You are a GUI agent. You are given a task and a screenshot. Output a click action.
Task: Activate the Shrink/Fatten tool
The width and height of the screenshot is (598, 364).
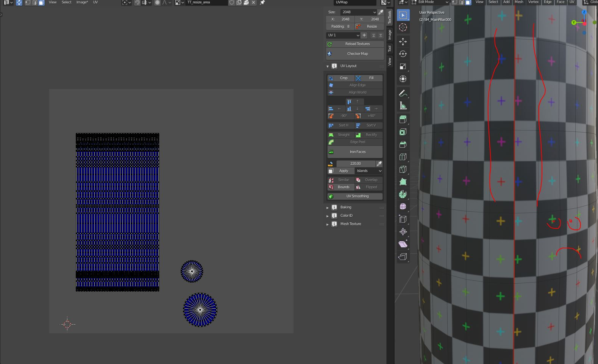point(403,232)
